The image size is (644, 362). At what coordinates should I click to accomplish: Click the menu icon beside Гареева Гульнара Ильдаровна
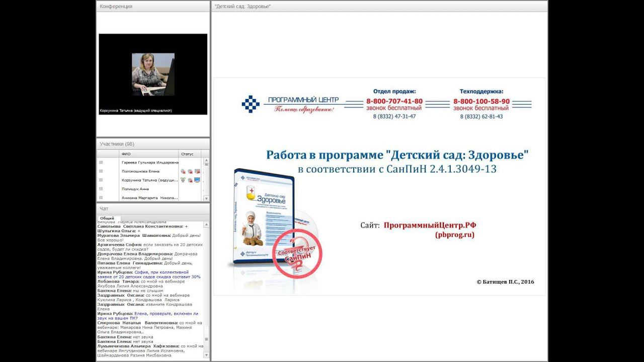(x=101, y=162)
